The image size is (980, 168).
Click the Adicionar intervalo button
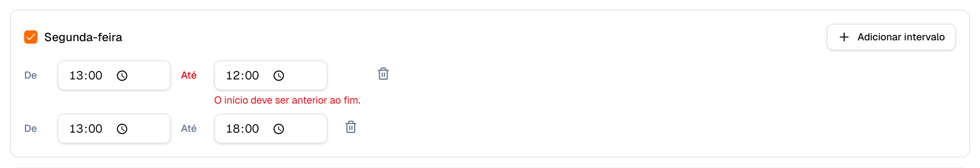coord(891,37)
